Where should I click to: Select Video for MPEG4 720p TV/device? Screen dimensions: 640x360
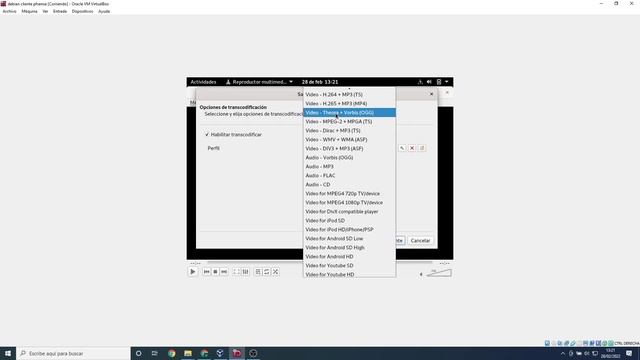tap(349, 193)
